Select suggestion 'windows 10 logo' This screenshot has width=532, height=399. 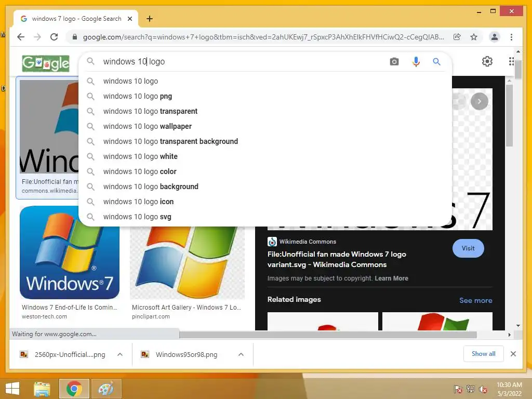tap(265, 81)
